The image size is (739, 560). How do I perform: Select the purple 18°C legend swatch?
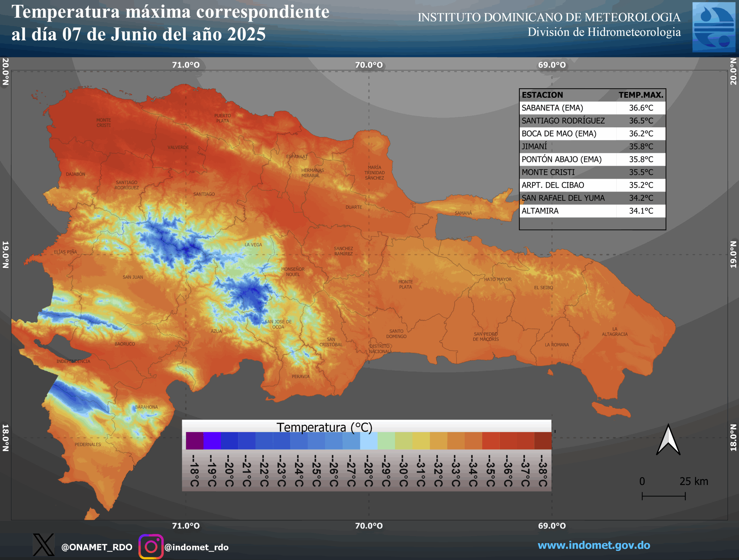coord(195,441)
